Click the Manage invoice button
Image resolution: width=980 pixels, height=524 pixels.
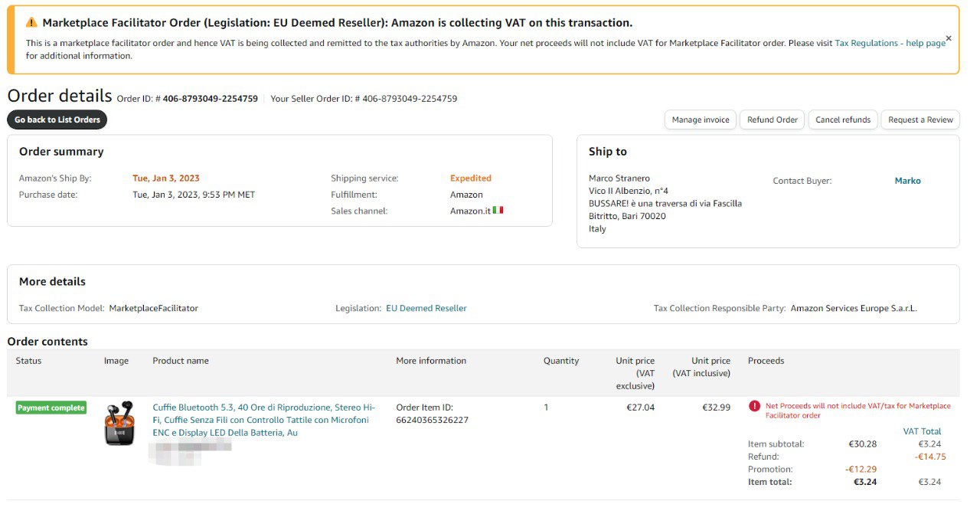coord(700,120)
